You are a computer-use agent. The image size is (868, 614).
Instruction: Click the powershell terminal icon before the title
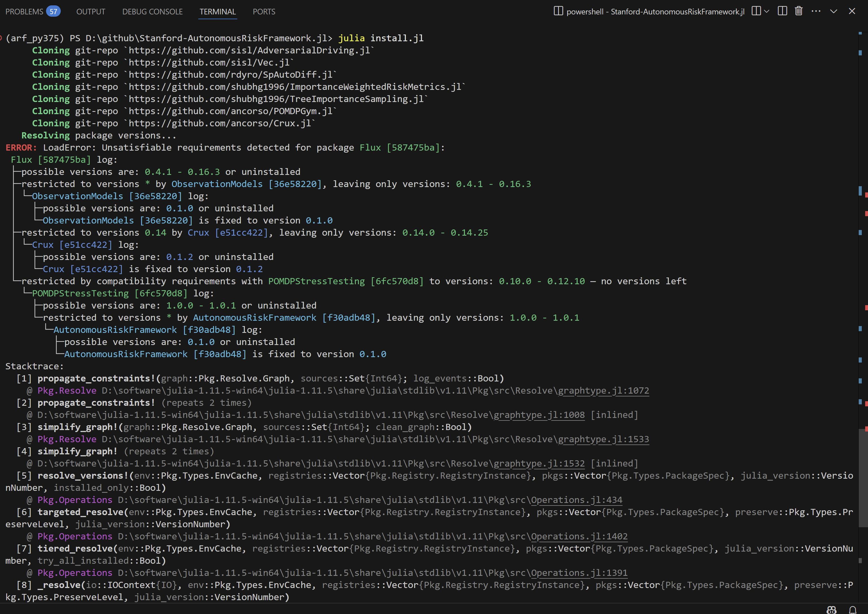pyautogui.click(x=558, y=11)
